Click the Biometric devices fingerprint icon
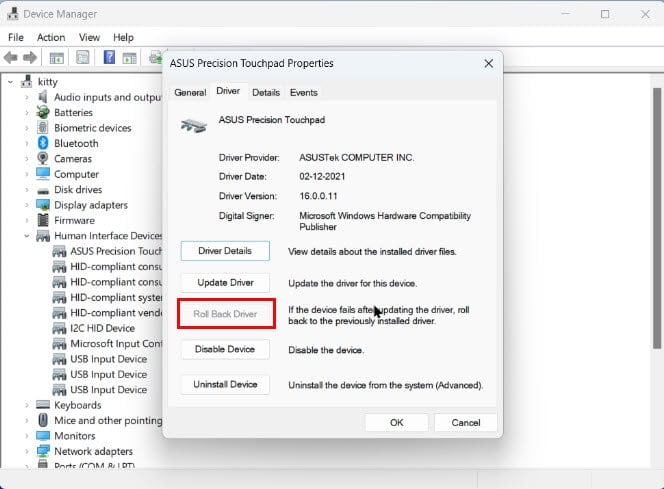The width and height of the screenshot is (664, 489). click(43, 127)
